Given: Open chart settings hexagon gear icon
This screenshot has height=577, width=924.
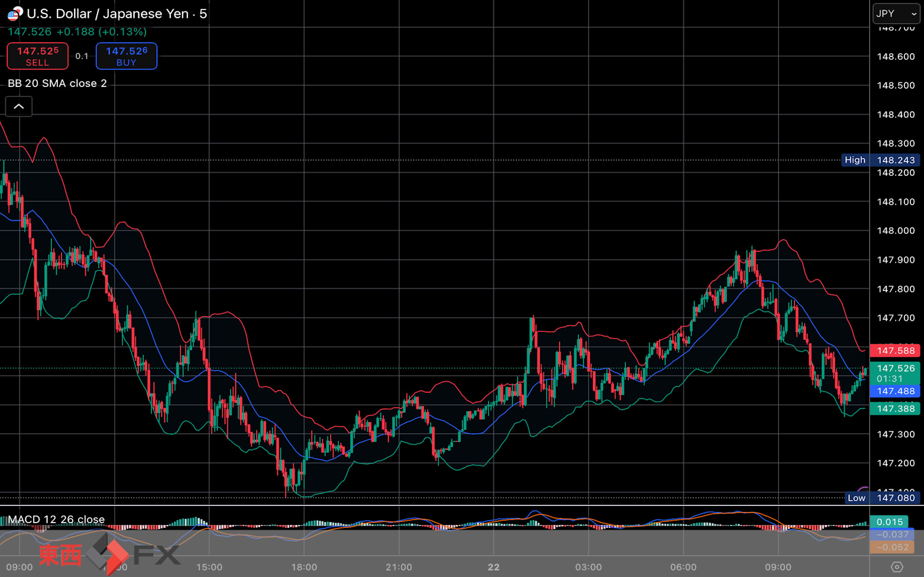Looking at the screenshot, I should click(x=897, y=567).
